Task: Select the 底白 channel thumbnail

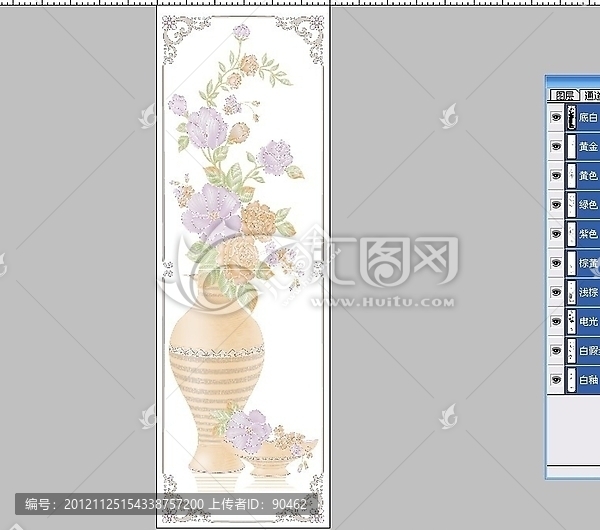Action: [571, 117]
